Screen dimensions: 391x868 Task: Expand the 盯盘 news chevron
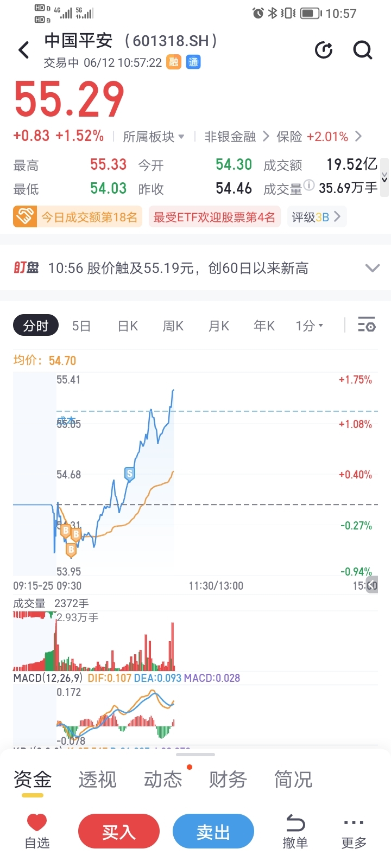pos(372,268)
